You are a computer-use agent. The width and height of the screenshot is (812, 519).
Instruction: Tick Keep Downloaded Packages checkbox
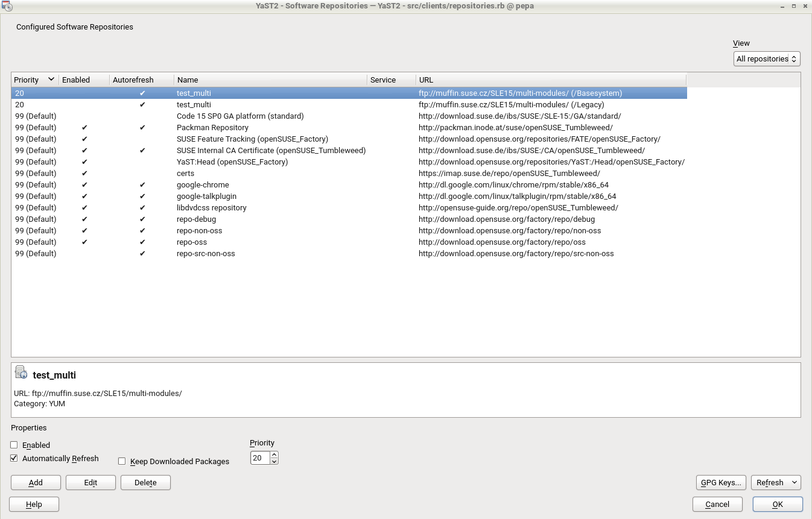point(122,461)
